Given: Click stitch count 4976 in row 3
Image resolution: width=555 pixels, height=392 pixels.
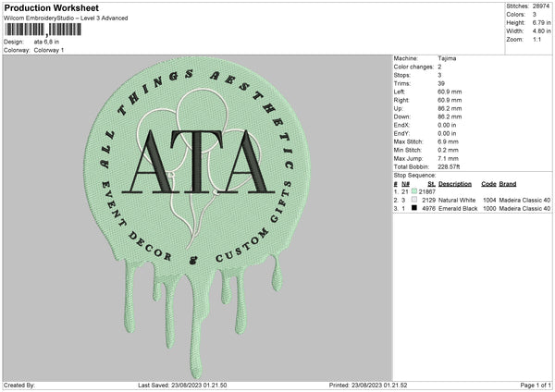Looking at the screenshot, I should coord(428,209).
